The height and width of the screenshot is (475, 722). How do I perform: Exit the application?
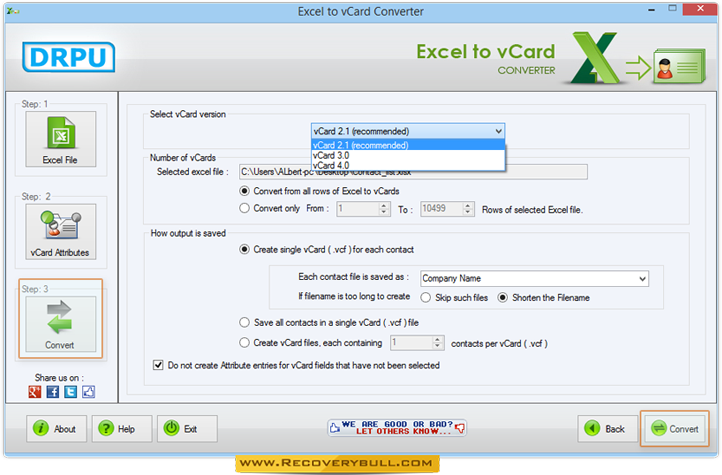[187, 429]
